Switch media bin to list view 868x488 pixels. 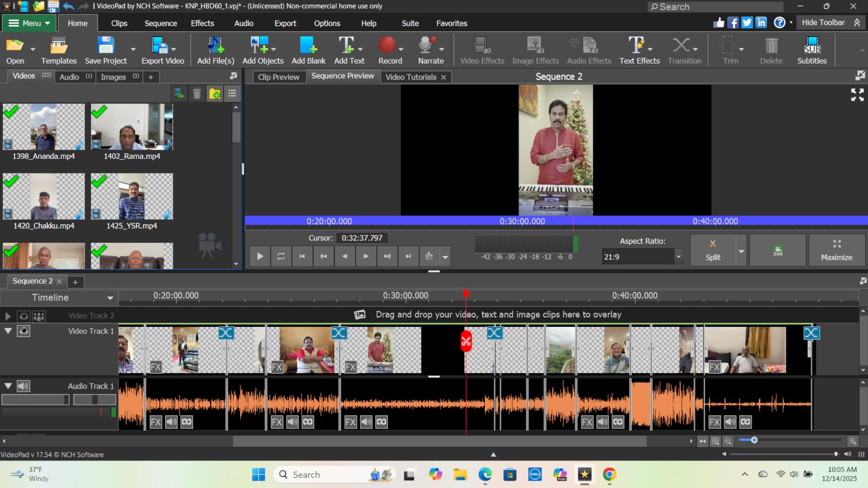(x=232, y=94)
